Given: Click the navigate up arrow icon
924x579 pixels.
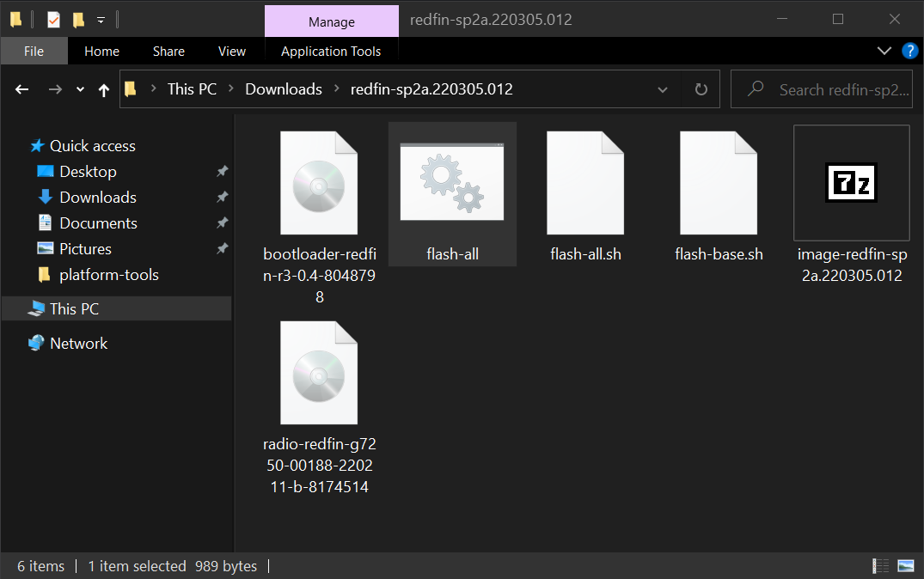Looking at the screenshot, I should [x=102, y=88].
